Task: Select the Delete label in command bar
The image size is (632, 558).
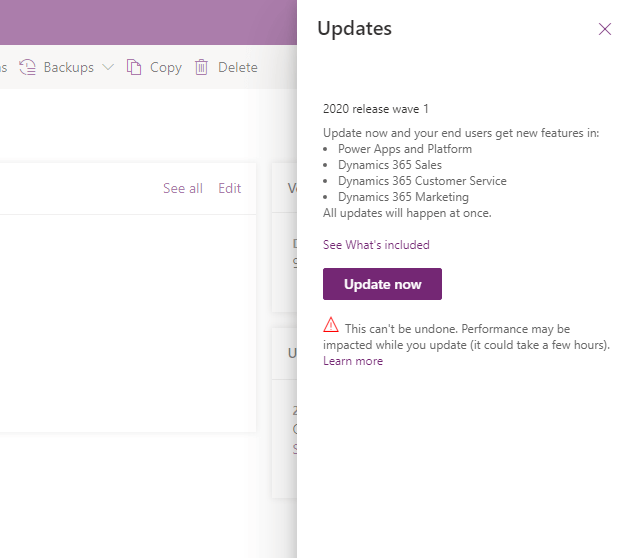Action: [x=238, y=67]
